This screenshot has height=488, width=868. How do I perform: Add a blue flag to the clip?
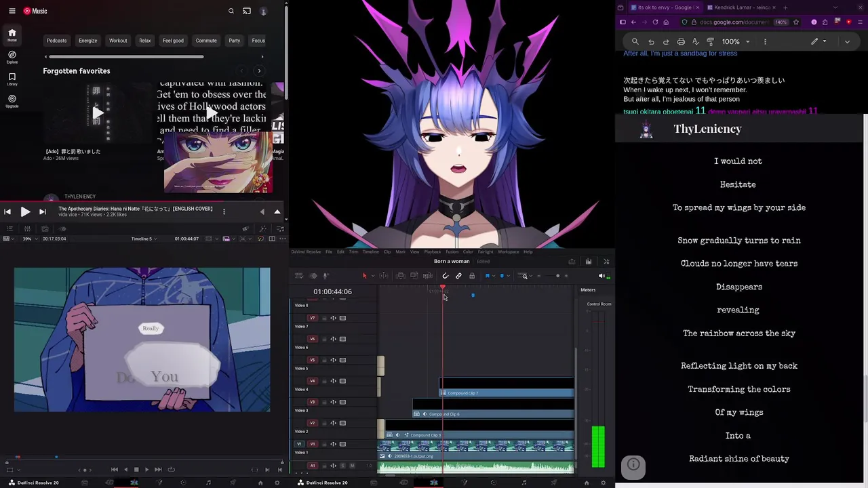(487, 276)
